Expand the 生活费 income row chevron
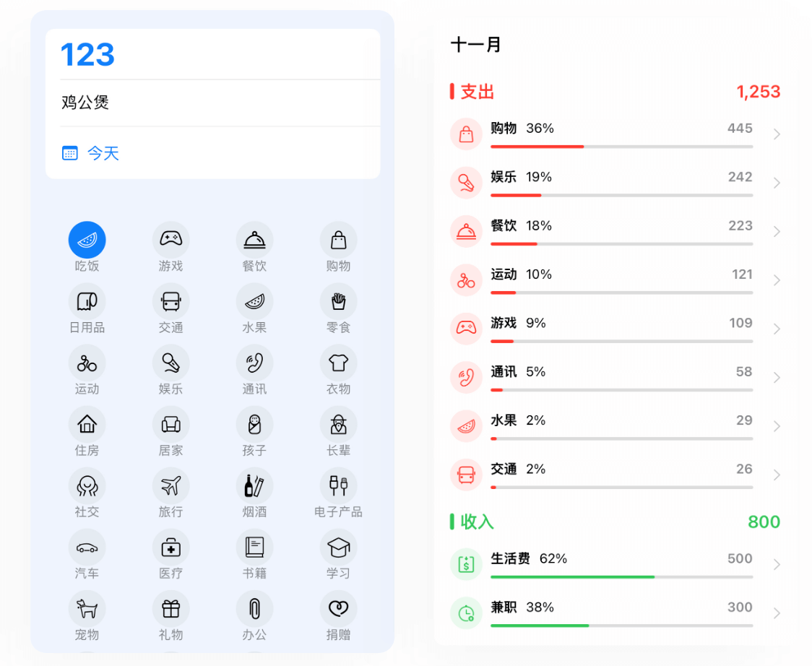Screen dimensions: 812x666 pyautogui.click(x=777, y=564)
